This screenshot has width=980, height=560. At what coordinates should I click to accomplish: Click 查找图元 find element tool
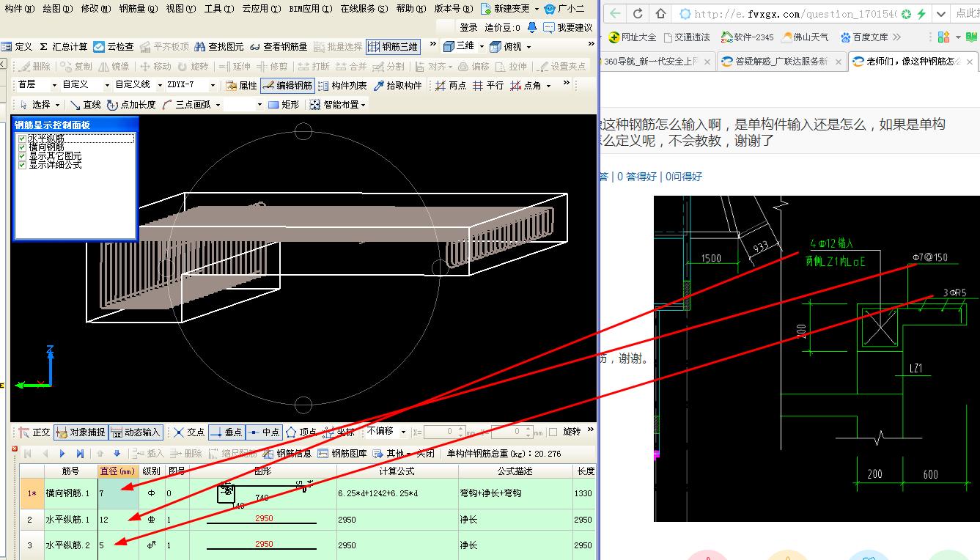[218, 46]
